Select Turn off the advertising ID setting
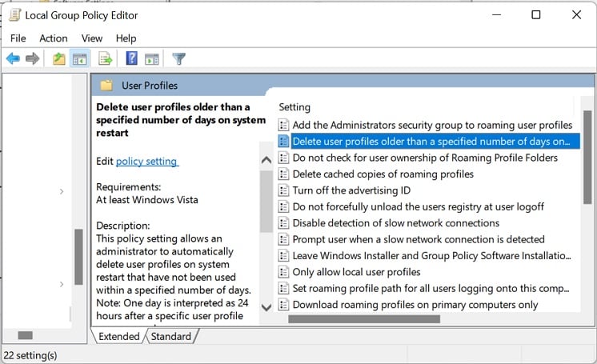The height and width of the screenshot is (364, 597). coord(351,190)
